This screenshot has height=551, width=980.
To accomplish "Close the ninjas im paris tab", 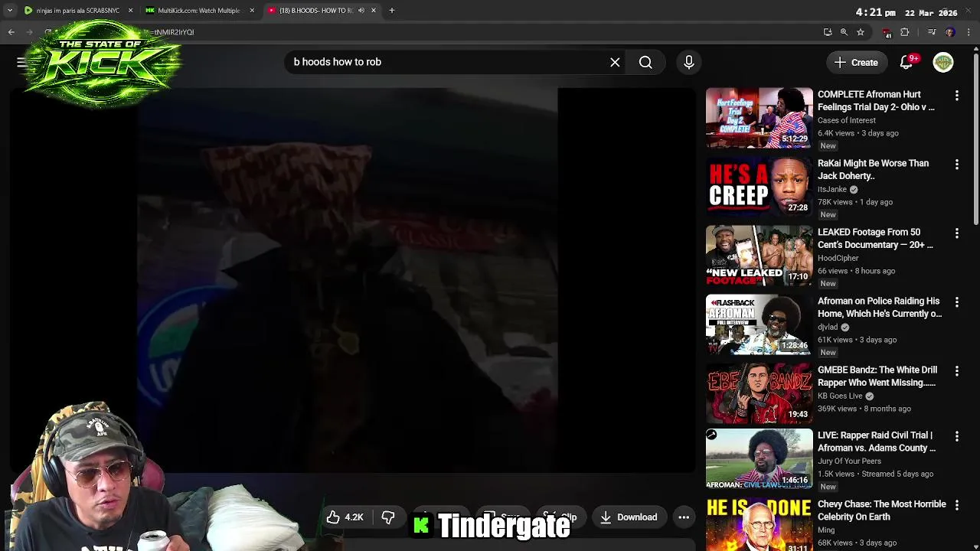I will (x=130, y=11).
